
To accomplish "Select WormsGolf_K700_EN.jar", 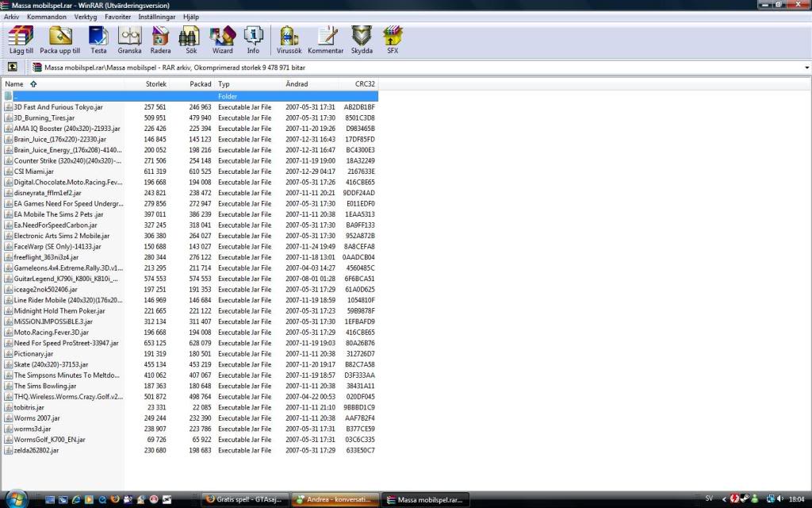I will point(50,440).
